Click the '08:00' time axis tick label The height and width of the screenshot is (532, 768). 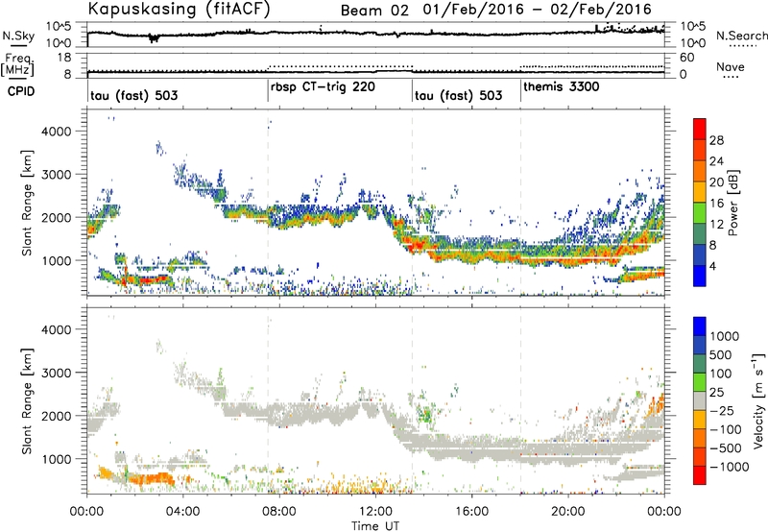(279, 512)
